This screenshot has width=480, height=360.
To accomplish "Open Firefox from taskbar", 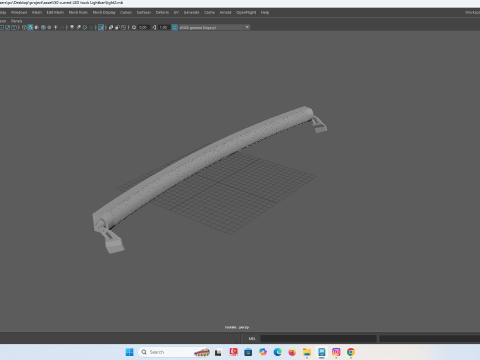I will (x=292, y=352).
